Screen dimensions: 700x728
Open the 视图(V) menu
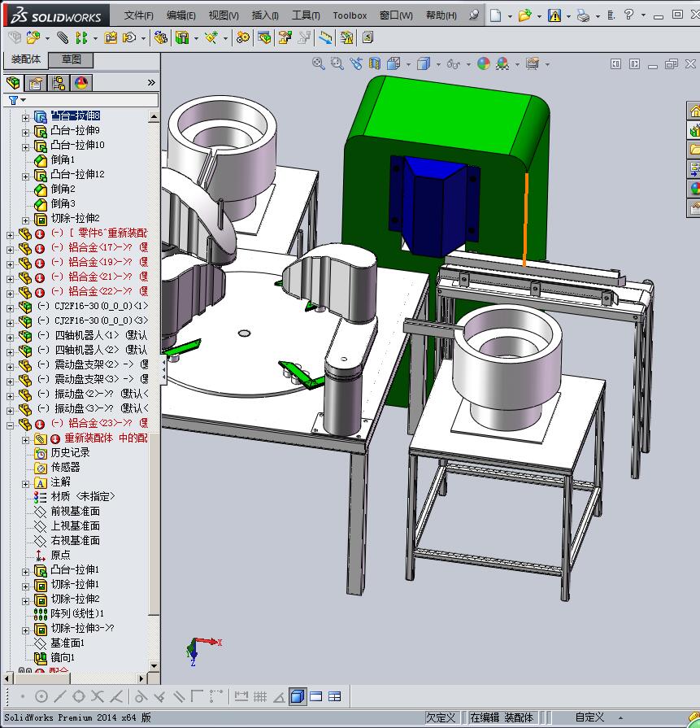224,15
